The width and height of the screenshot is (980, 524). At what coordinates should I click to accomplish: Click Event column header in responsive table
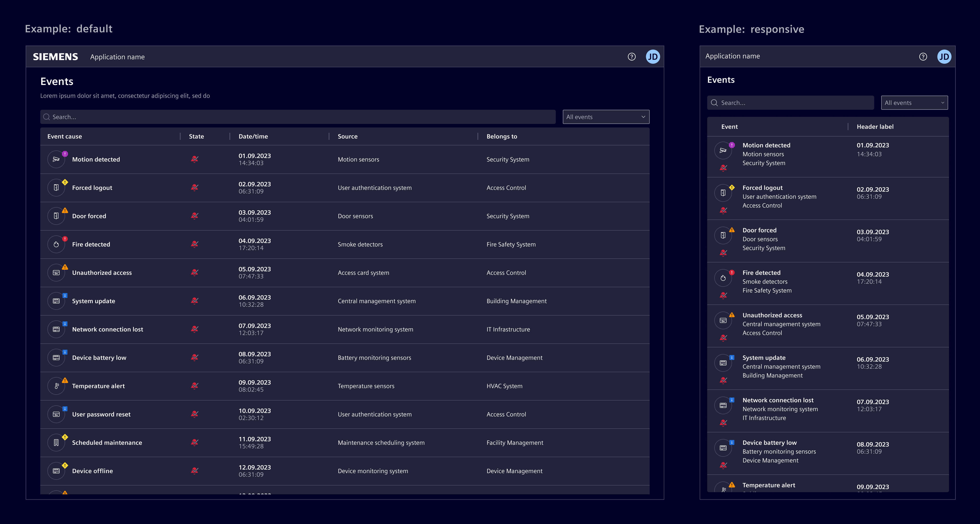pyautogui.click(x=729, y=127)
